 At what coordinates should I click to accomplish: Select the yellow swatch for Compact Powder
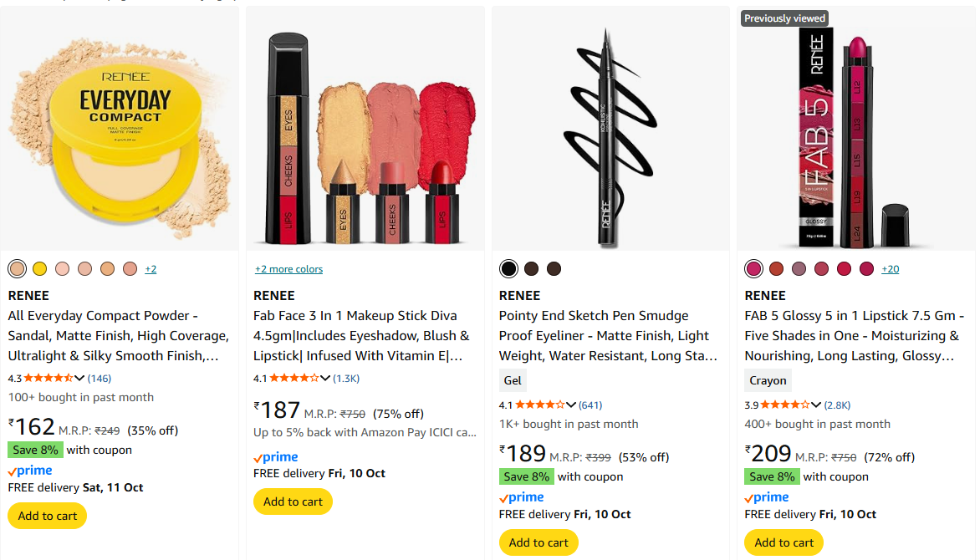click(39, 269)
